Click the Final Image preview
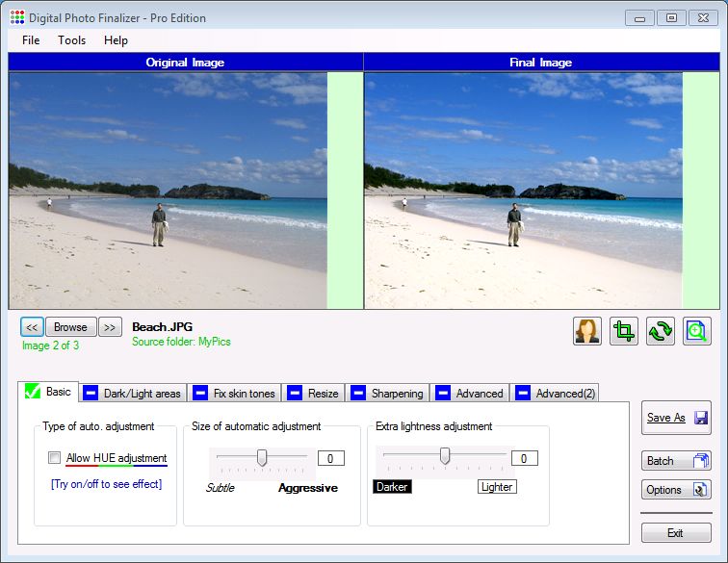Image resolution: width=728 pixels, height=563 pixels. (x=523, y=191)
